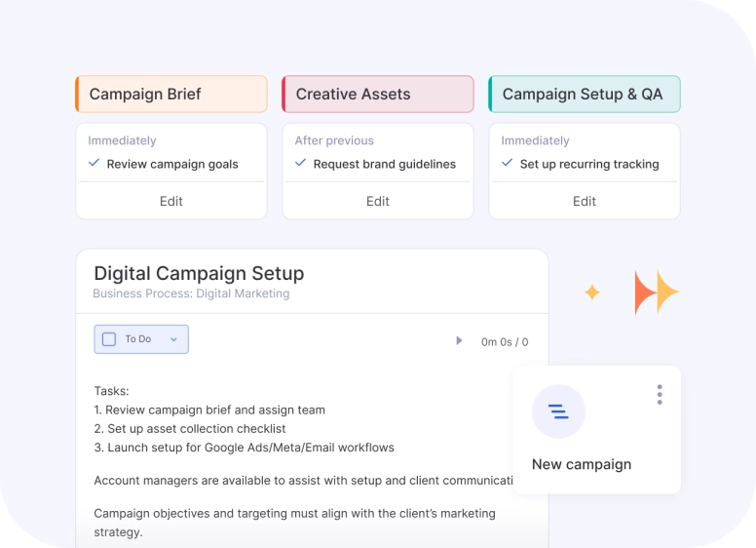Click Edit under Campaign Brief
756x548 pixels.
click(171, 201)
